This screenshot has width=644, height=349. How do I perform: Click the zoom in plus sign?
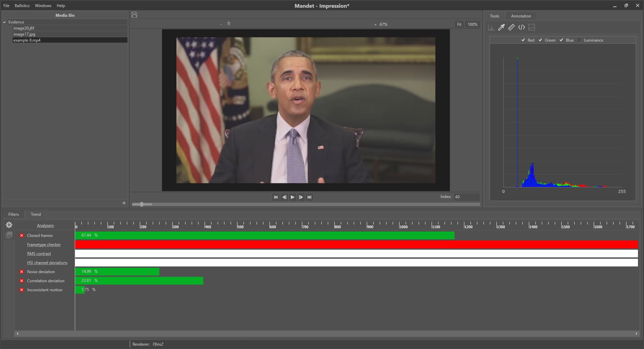coord(375,24)
